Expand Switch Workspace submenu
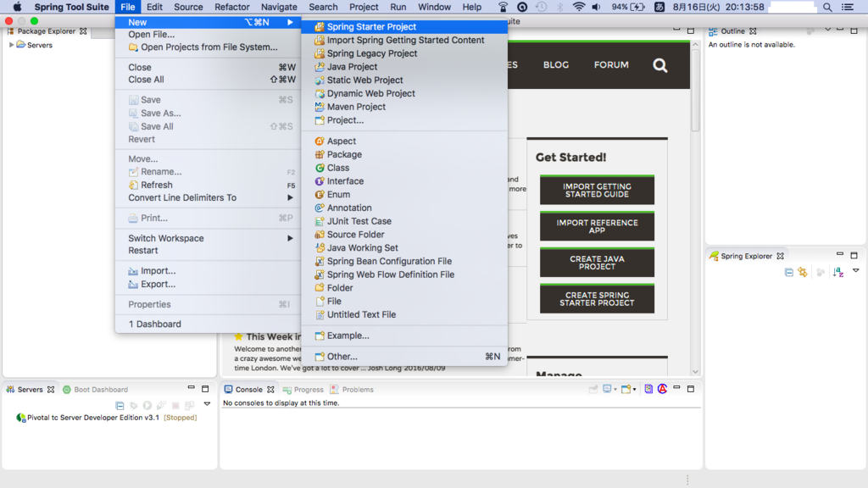This screenshot has width=868, height=488. [x=290, y=238]
